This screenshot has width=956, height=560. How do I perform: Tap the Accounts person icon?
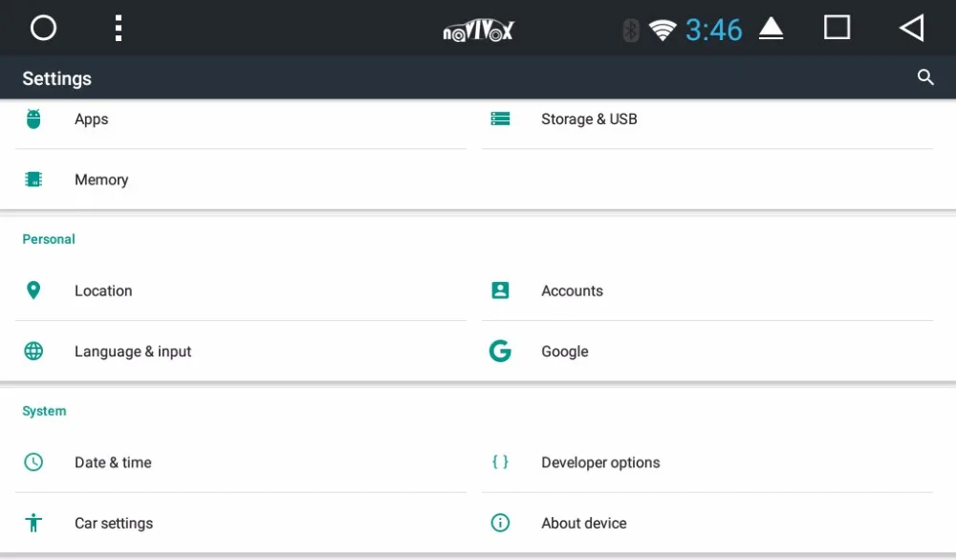coord(500,291)
